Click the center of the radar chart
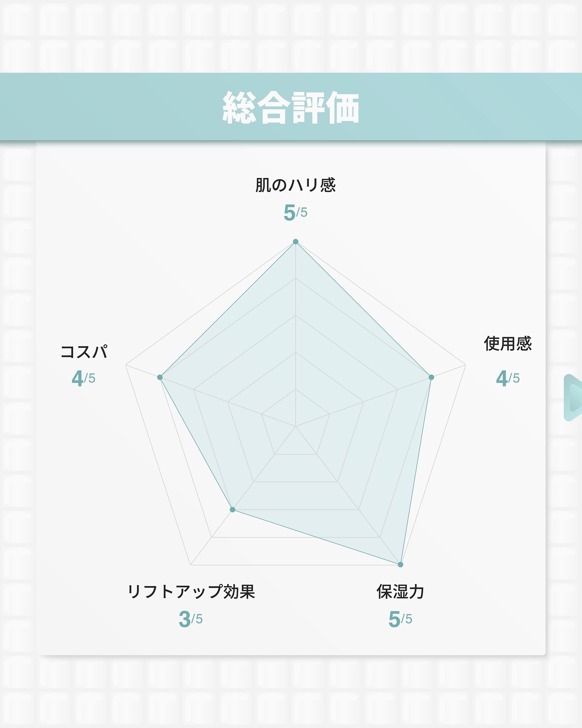This screenshot has height=728, width=582. pos(295,426)
